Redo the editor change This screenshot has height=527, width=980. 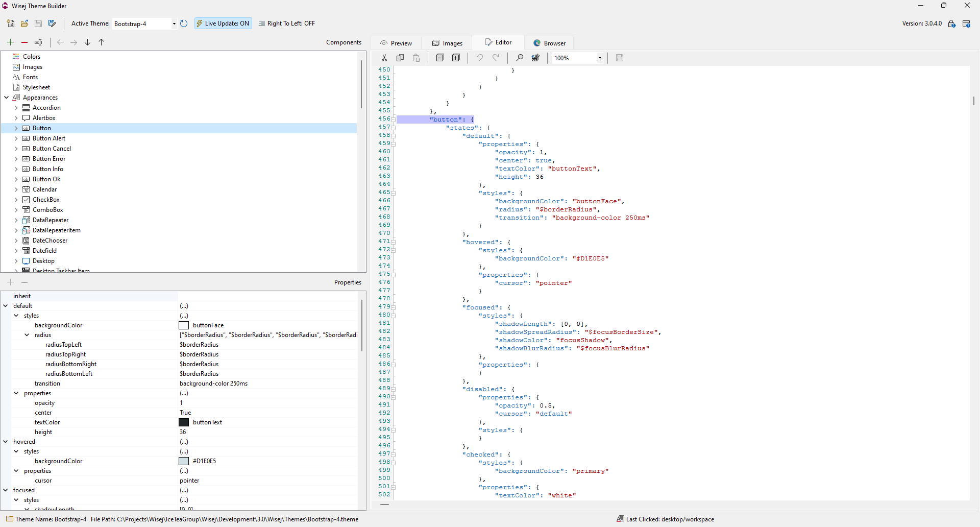coord(496,58)
